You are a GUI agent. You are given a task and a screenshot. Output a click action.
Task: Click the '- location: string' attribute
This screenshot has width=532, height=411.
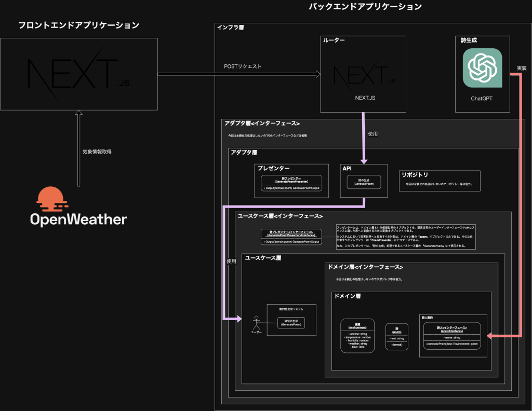tap(357, 334)
